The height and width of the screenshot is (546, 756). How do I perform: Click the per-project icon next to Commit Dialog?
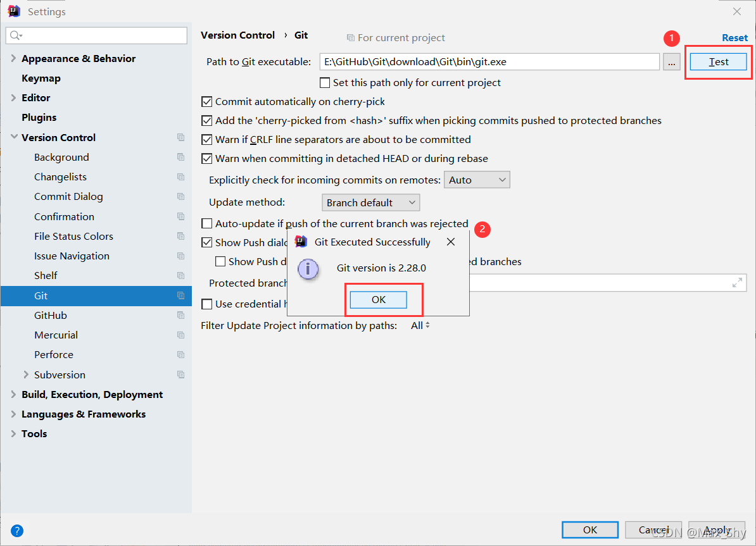coord(181,197)
